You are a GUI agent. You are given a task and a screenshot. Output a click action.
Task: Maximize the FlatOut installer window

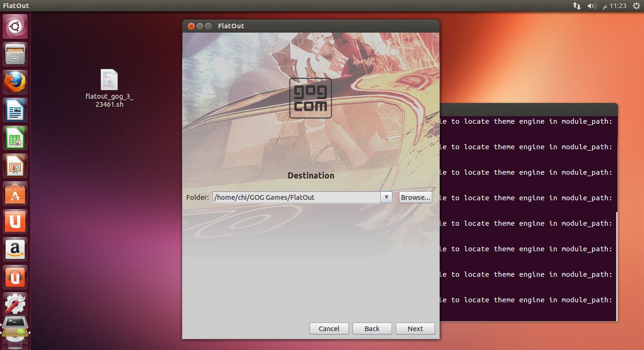click(208, 26)
